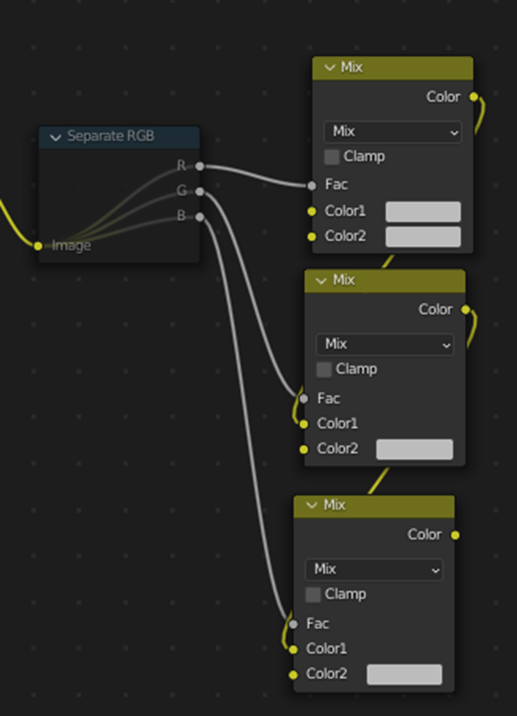The image size is (517, 716).
Task: Open blend type dropdown in bottom Mix node
Action: point(374,569)
